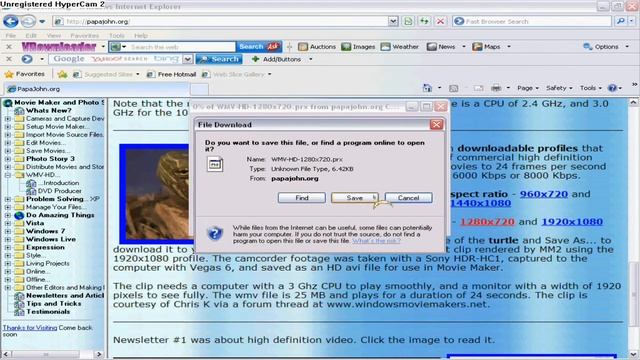Click the Help question mark icon
The height and width of the screenshot is (360, 640).
pyautogui.click(x=612, y=88)
